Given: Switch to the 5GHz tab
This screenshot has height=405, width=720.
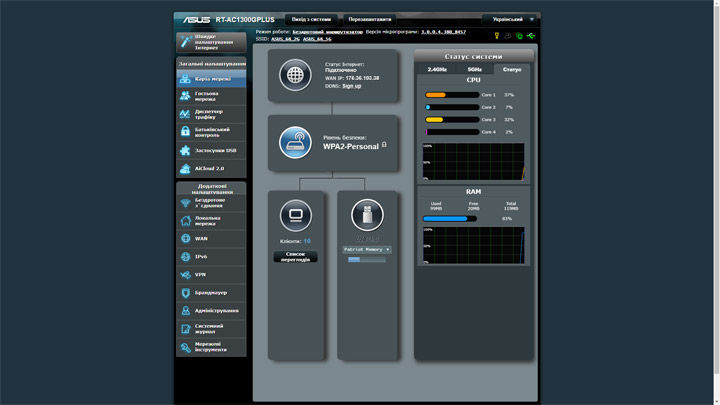Looking at the screenshot, I should [474, 69].
